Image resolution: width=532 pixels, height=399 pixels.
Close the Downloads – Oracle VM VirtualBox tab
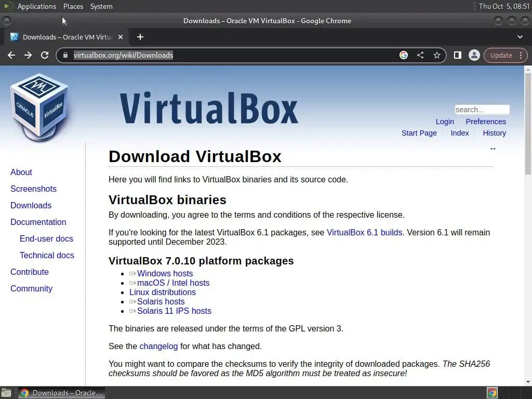(120, 37)
